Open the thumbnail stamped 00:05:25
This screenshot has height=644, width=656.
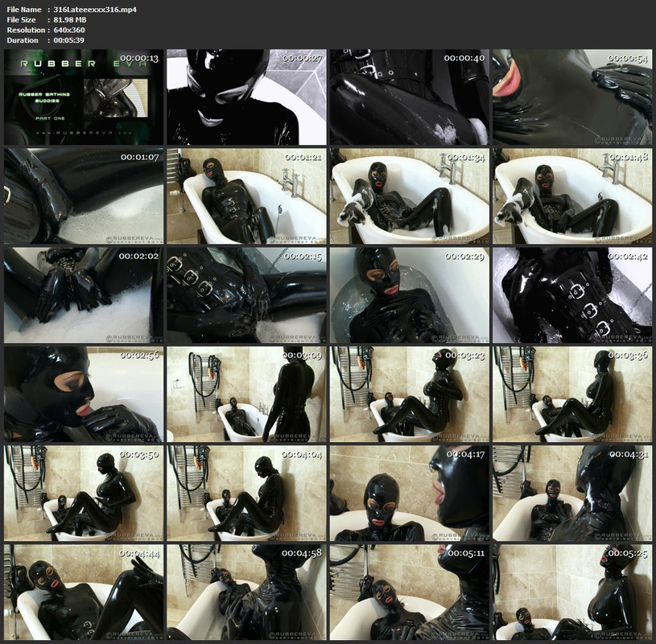pos(572,592)
